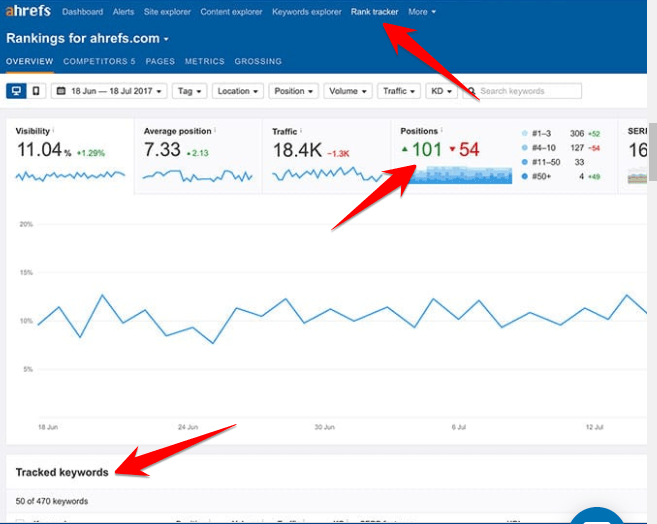
Task: Switch to Metrics tab
Action: pos(204,61)
